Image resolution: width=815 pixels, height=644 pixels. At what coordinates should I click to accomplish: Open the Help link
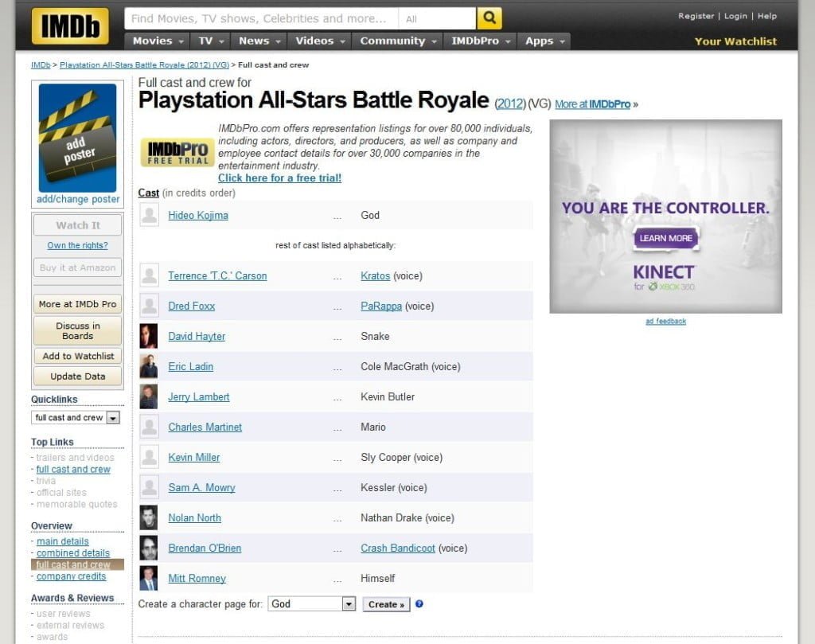tap(766, 16)
